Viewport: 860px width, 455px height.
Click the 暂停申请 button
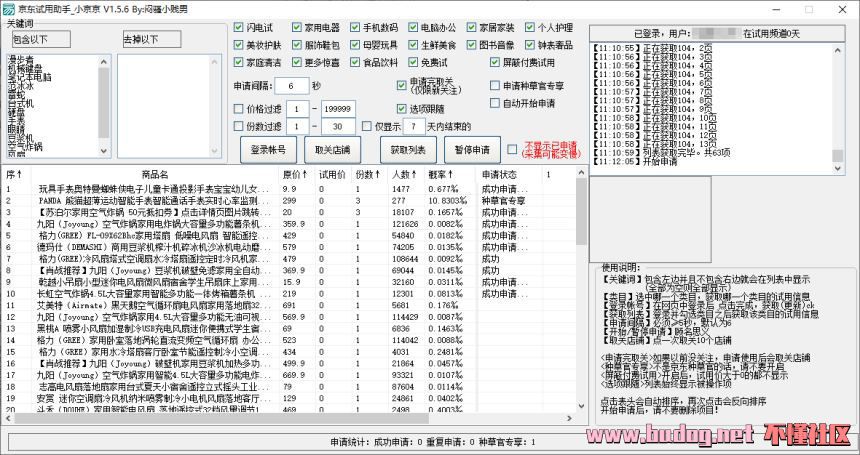tap(472, 150)
